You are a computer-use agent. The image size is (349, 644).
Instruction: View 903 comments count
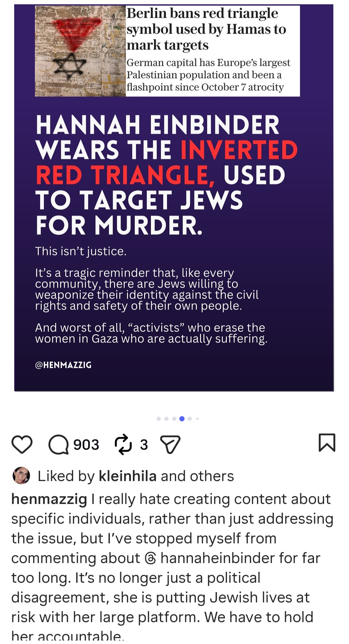pos(86,445)
